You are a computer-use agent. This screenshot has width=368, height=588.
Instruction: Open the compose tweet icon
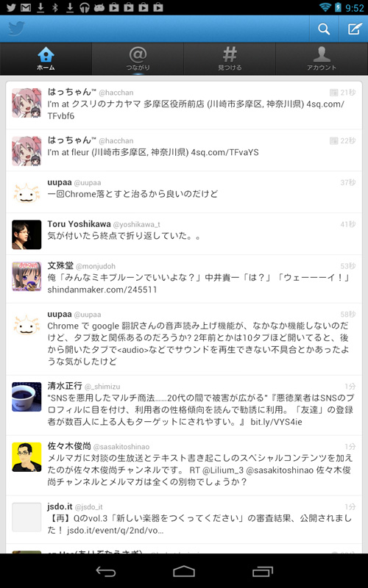[354, 29]
